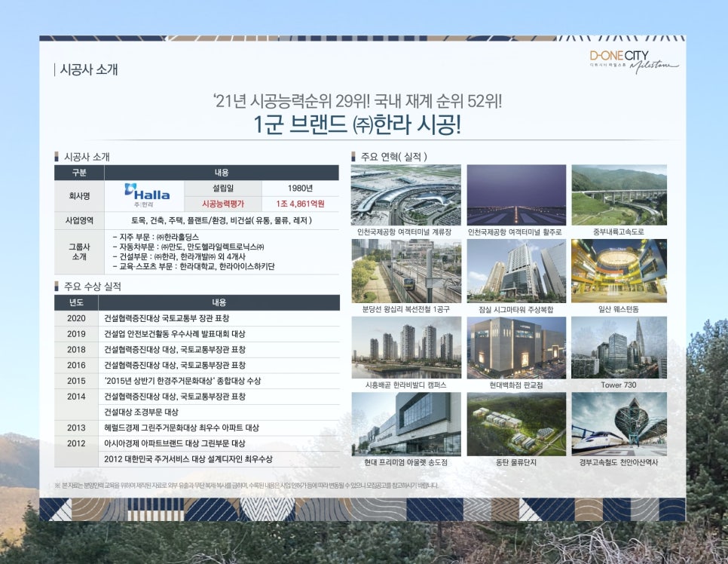Screen dimensions: 728x564
Task: Click the 건설업 안전보건활동 우수사례 발표대회 대상 row
Action: [219, 334]
